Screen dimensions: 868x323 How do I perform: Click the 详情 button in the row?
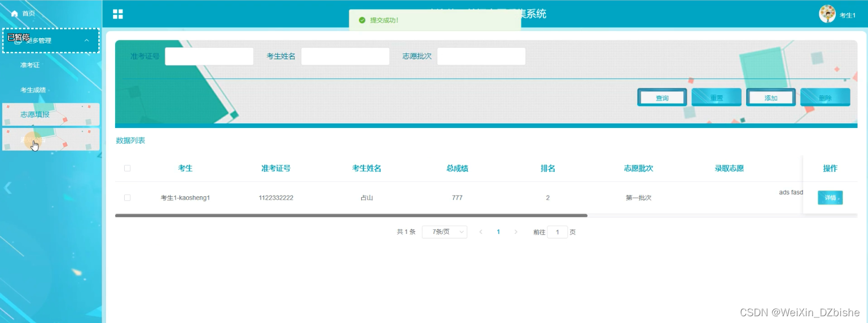(x=830, y=198)
